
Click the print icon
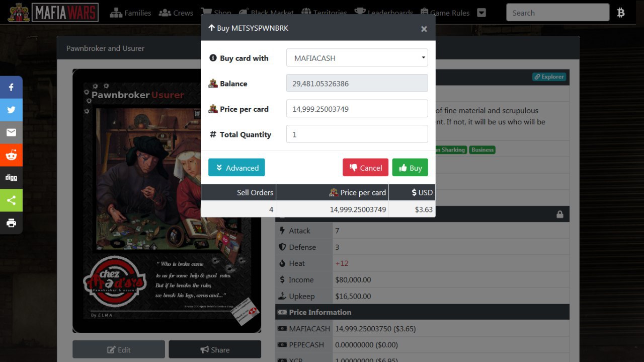pos(11,223)
